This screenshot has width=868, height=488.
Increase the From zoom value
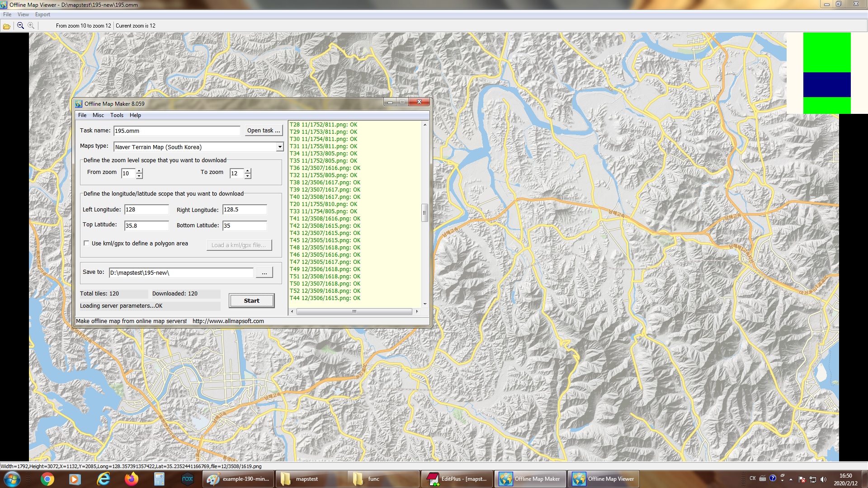click(x=139, y=171)
